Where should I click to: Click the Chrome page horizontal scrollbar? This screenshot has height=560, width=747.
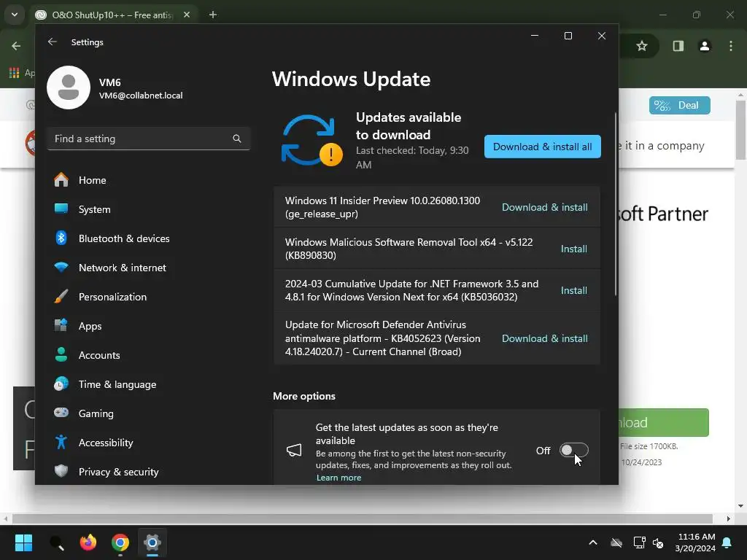[x=362, y=518]
